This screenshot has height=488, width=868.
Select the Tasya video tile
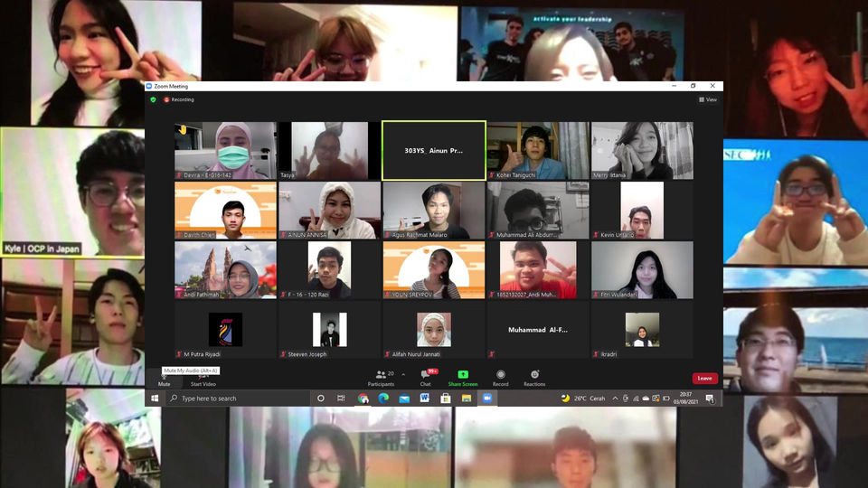coord(329,151)
